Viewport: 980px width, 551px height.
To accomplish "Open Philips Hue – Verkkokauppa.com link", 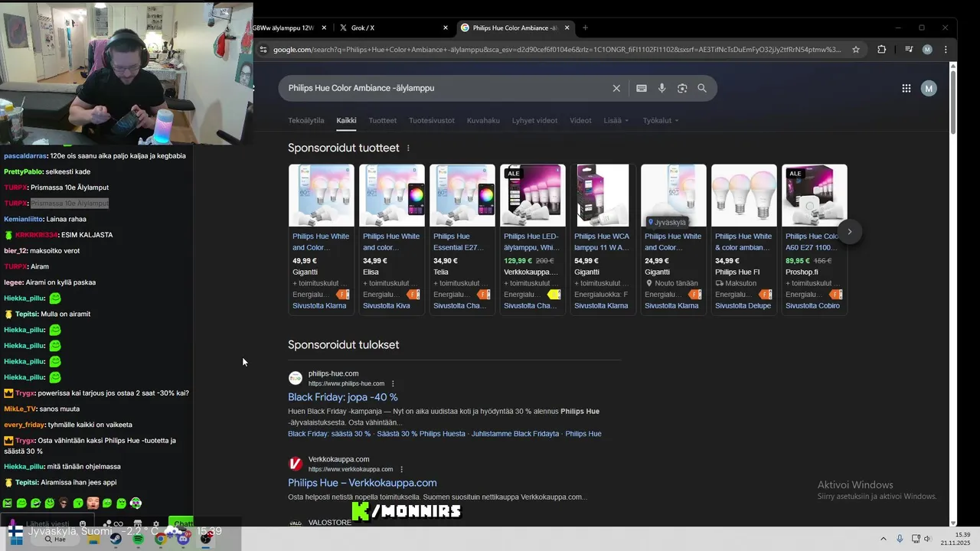I will coord(362,483).
